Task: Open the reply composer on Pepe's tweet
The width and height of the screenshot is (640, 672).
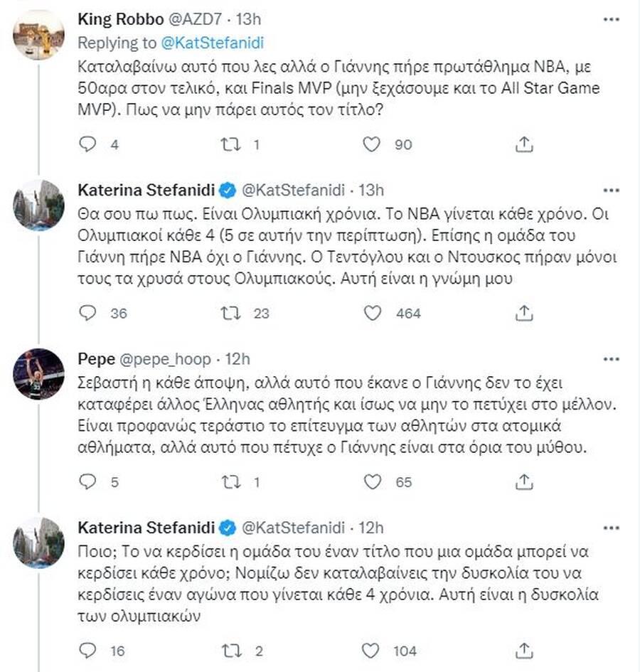Action: coord(87,481)
